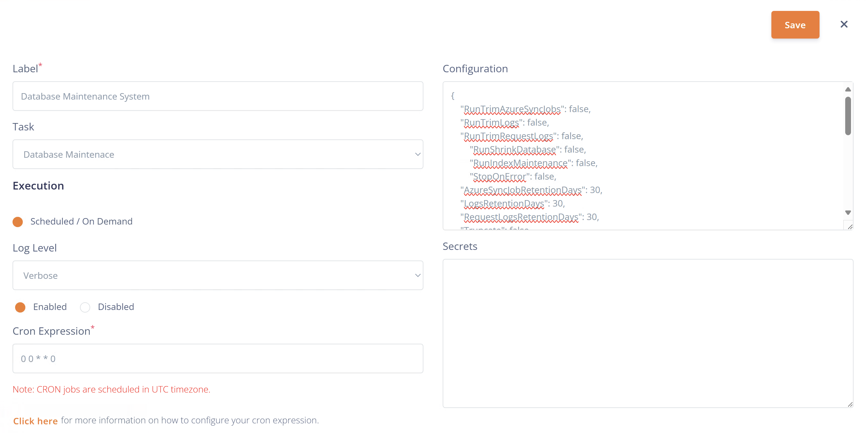Click the Label text field
Screen dimensions: 868x433
(218, 96)
